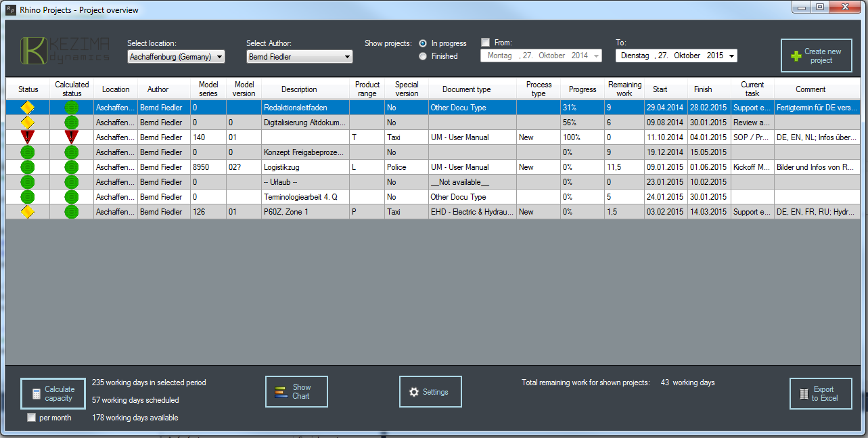Enable the From date checkbox
This screenshot has width=868, height=438.
(485, 43)
